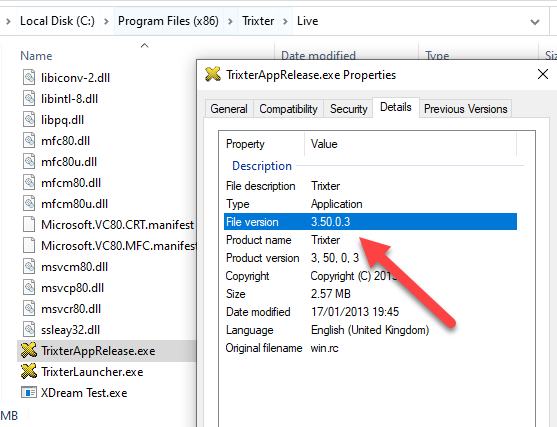557x427 pixels.
Task: Sort by Date modified column
Action: pos(318,55)
